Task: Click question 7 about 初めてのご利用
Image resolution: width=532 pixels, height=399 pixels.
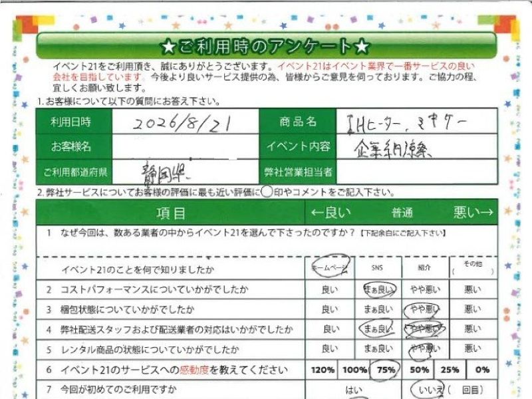Action: (x=112, y=390)
